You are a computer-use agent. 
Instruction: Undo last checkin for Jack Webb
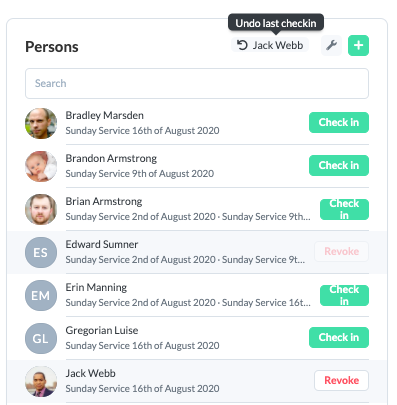[270, 45]
